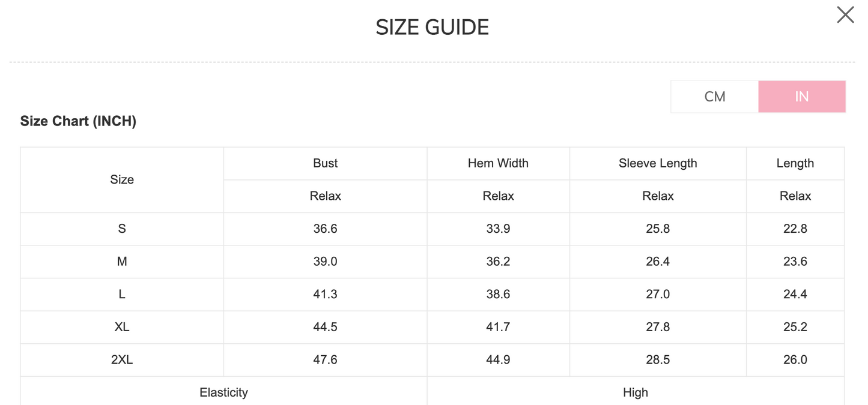The image size is (868, 405).
Task: Select the IN unit toggle
Action: click(801, 97)
